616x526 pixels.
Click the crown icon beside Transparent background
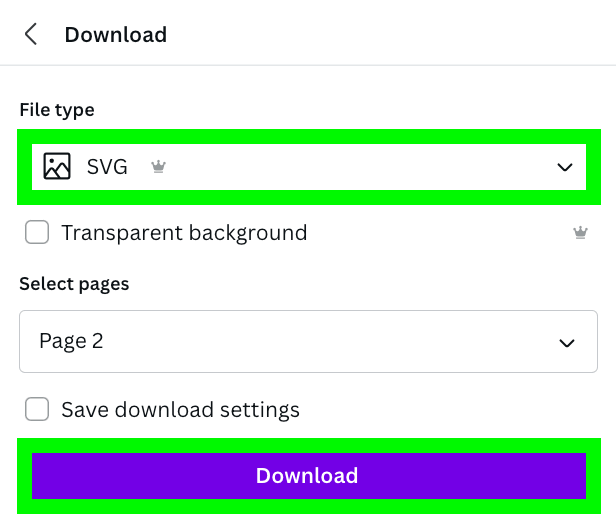tap(580, 233)
